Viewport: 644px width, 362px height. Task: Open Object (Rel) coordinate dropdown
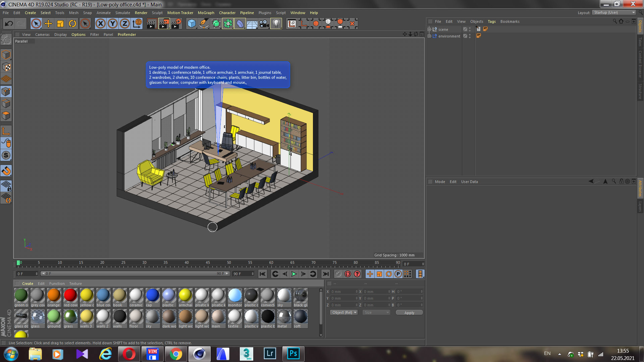[x=344, y=312]
